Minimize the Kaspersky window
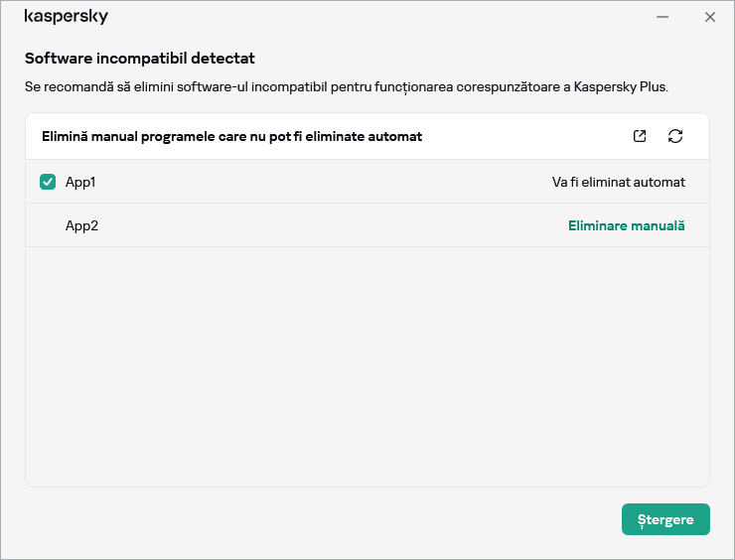The width and height of the screenshot is (735, 560). [662, 17]
